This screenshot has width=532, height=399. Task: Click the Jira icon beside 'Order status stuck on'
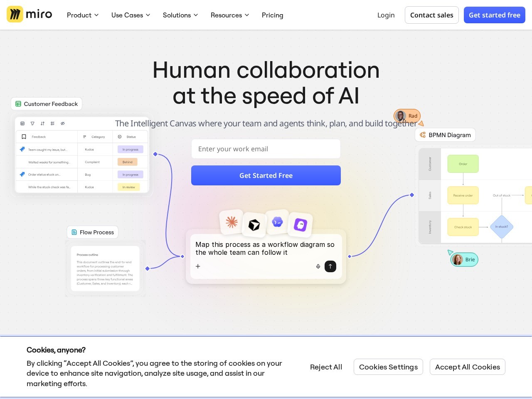22,175
